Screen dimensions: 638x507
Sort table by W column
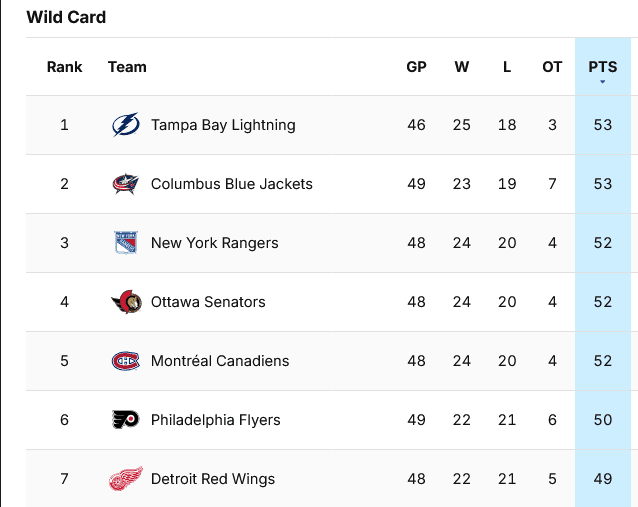point(461,67)
